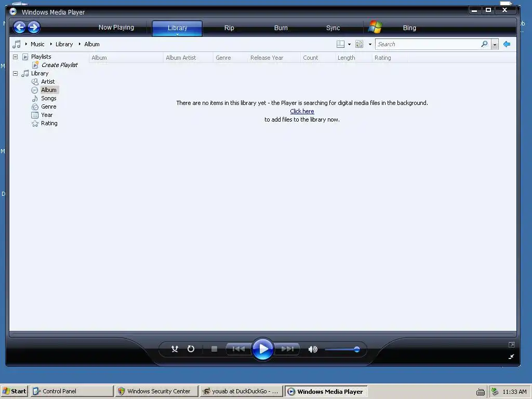
Task: Switch to the Now Playing tab
Action: [116, 28]
